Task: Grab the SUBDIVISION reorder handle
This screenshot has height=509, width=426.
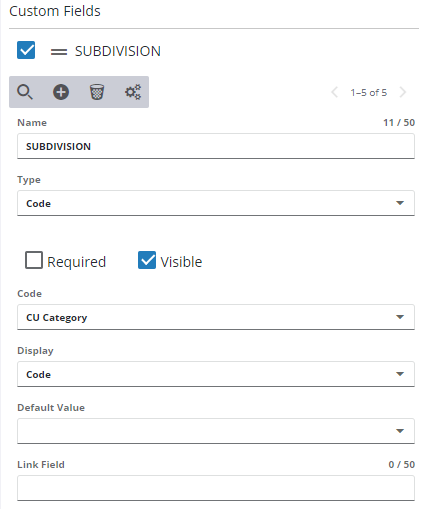Action: (x=59, y=52)
